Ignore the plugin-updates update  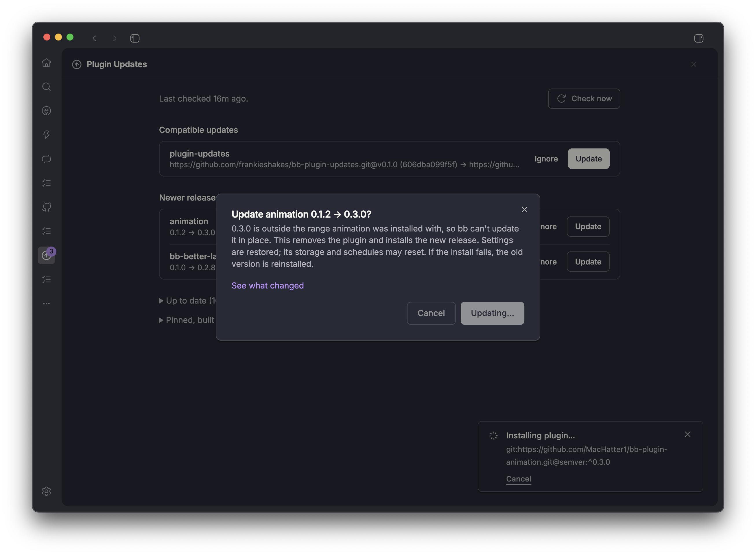click(546, 159)
